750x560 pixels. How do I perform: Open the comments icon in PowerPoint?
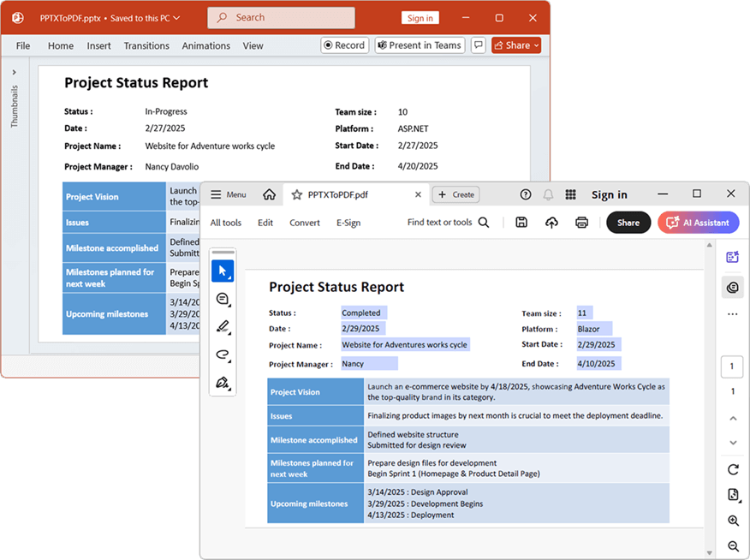(x=478, y=45)
